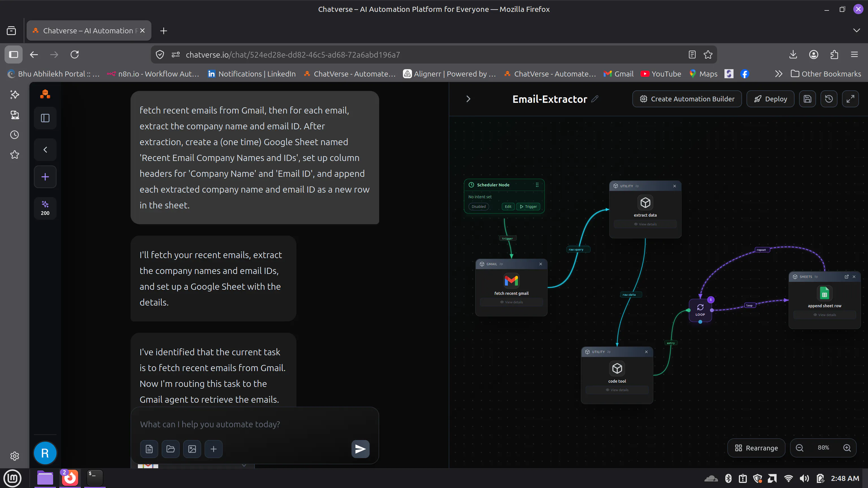This screenshot has width=868, height=488.
Task: Click Create Automation Builder button
Action: 687,99
